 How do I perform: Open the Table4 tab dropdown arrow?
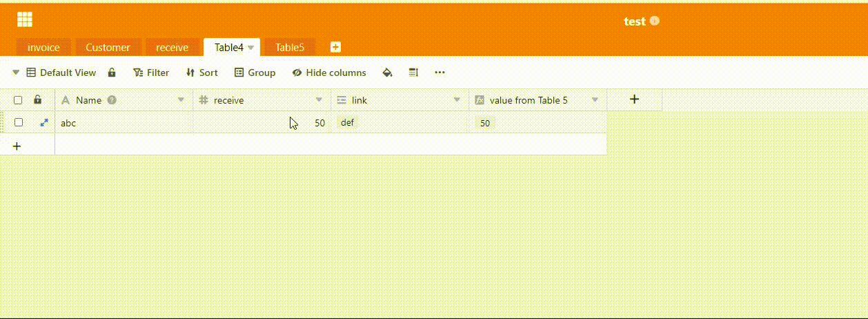click(x=251, y=48)
